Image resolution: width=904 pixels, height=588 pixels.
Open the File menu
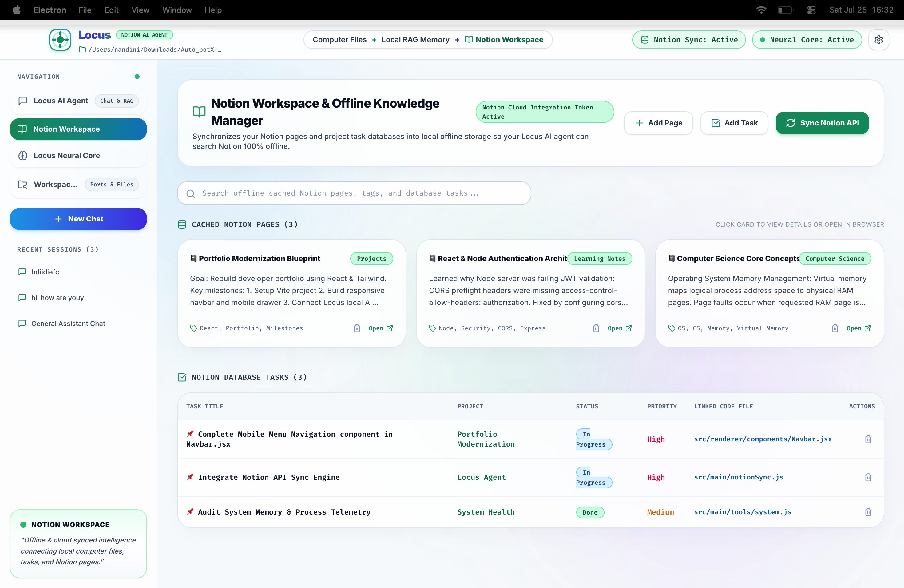(x=85, y=10)
